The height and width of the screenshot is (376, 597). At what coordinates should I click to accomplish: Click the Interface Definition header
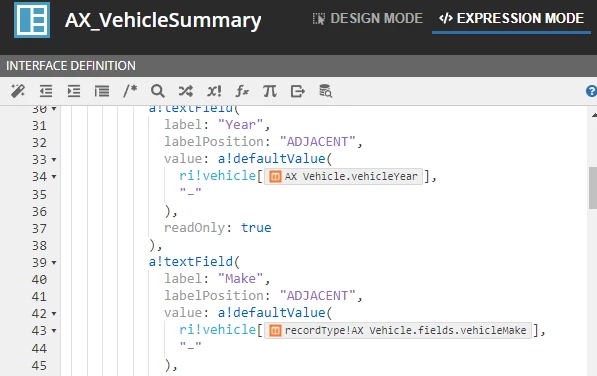pos(71,66)
